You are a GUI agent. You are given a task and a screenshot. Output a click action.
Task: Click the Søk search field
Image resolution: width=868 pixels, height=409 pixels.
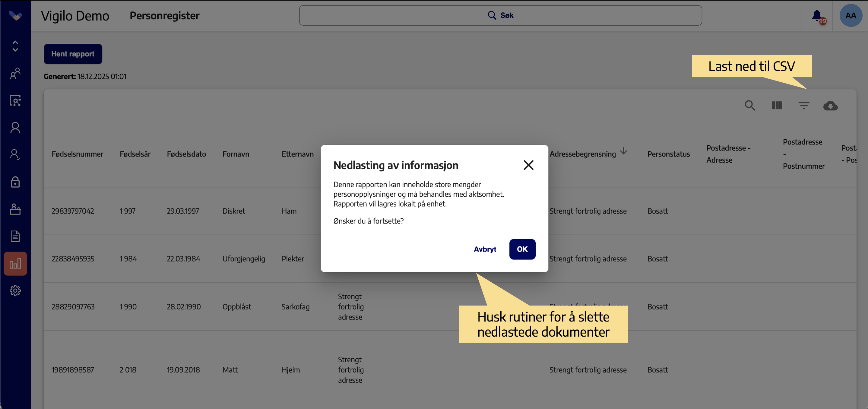(x=500, y=15)
